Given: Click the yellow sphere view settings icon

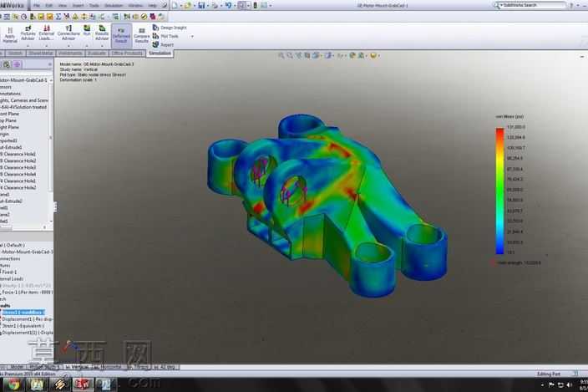Looking at the screenshot, I should pos(373,55).
